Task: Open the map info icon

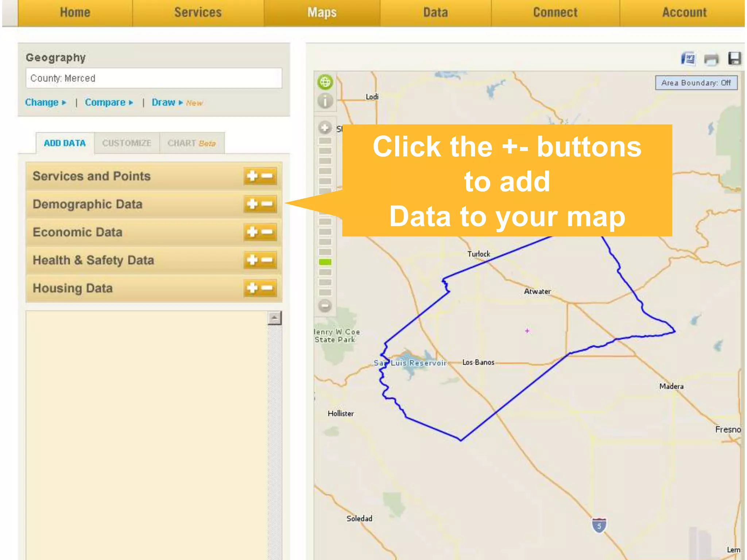Action: 325,101
